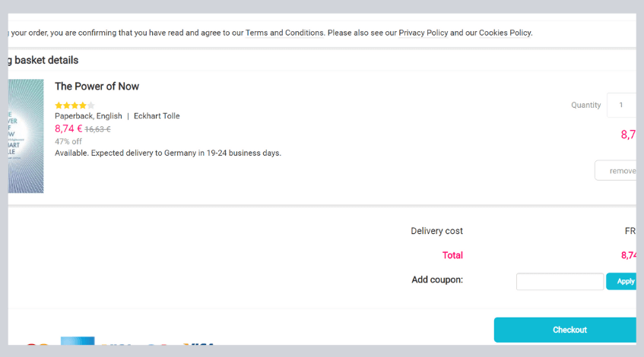
Task: Open the Privacy Policy link
Action: point(423,33)
